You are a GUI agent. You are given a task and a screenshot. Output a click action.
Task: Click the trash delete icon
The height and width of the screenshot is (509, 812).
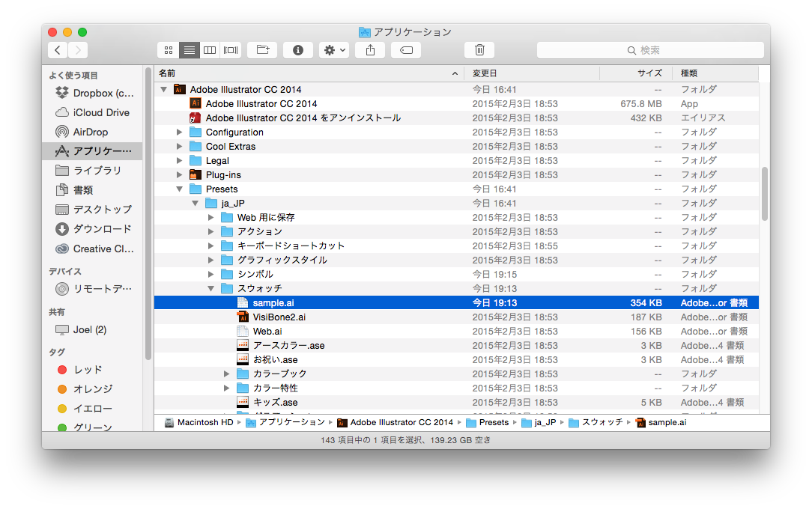479,50
